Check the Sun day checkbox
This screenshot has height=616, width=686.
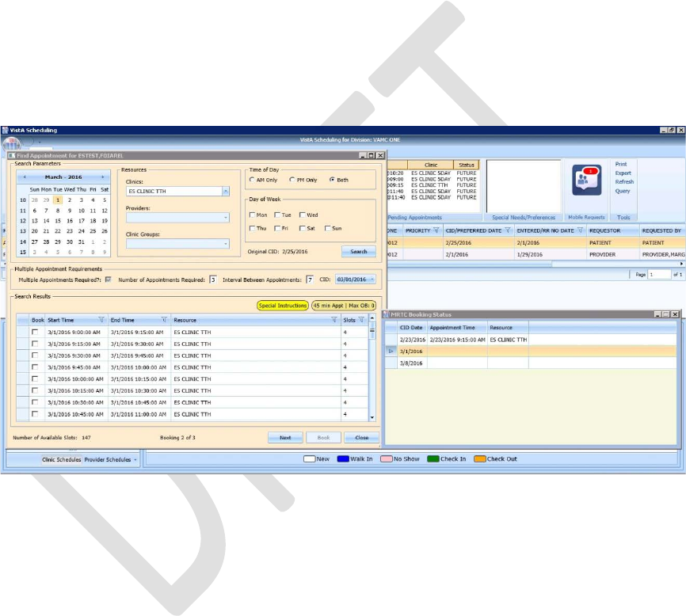327,228
